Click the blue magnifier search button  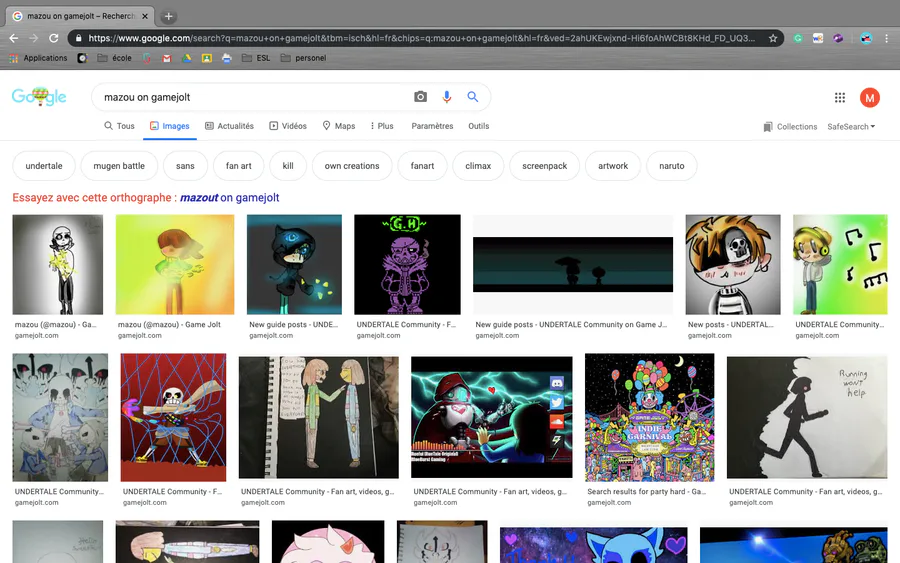[x=472, y=97]
